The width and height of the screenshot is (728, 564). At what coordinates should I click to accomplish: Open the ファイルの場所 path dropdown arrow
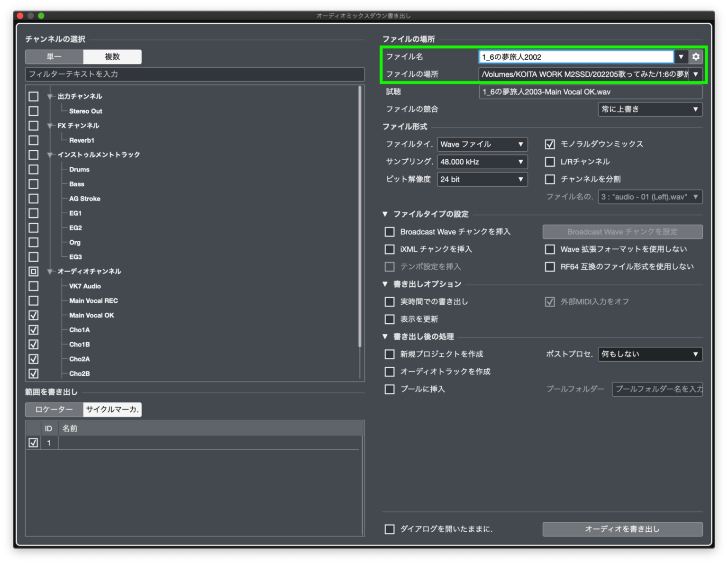click(x=695, y=74)
